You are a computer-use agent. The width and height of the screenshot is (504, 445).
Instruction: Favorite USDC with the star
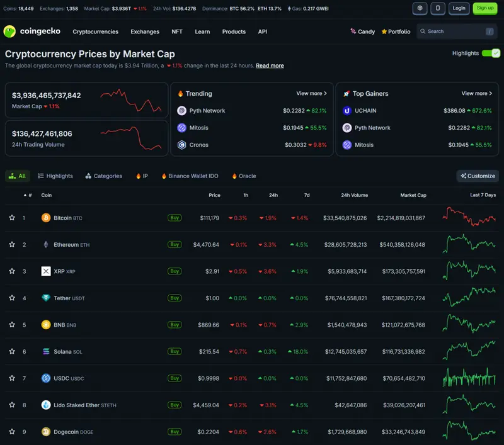[x=12, y=378]
